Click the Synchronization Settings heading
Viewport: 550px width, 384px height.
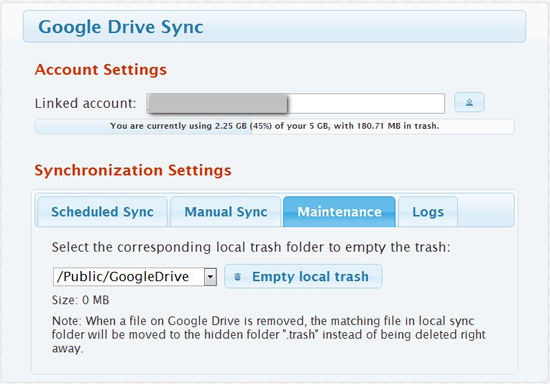(x=133, y=170)
